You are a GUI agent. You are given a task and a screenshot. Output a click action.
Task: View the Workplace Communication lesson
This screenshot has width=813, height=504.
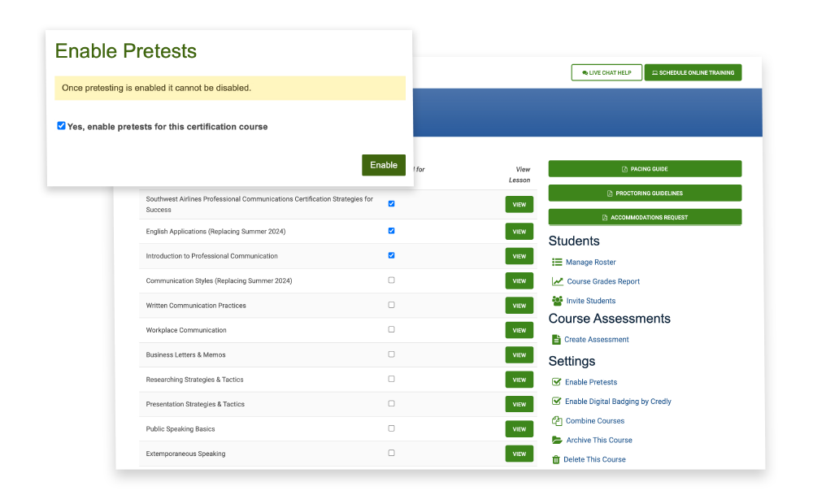[519, 330]
